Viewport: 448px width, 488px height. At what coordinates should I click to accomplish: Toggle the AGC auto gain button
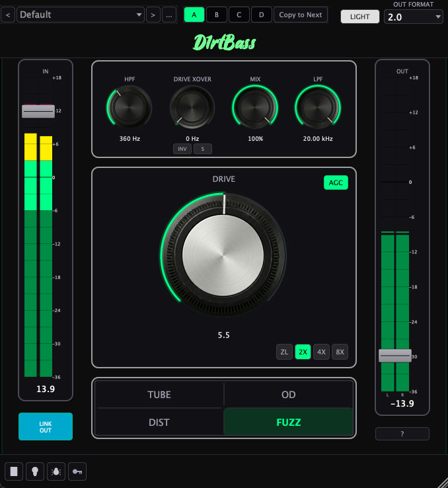[x=336, y=183]
